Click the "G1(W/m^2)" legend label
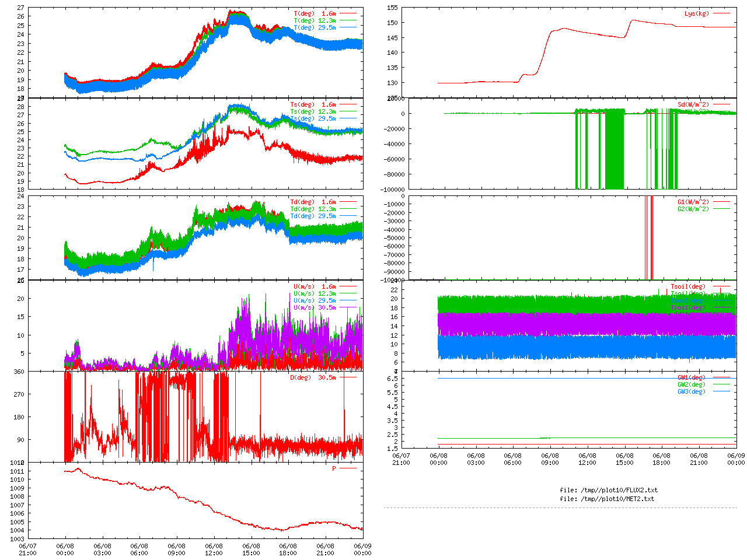747x560 pixels. coord(693,202)
